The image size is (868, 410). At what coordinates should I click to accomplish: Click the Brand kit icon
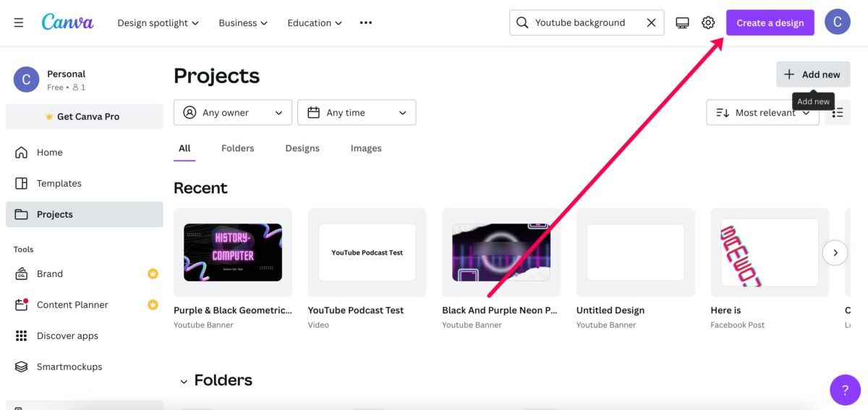pos(22,274)
